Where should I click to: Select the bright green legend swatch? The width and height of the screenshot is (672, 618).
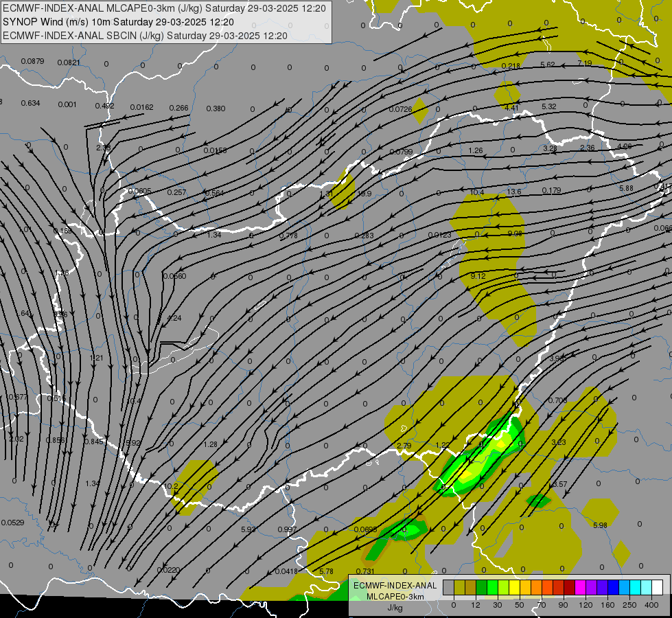tap(492, 588)
